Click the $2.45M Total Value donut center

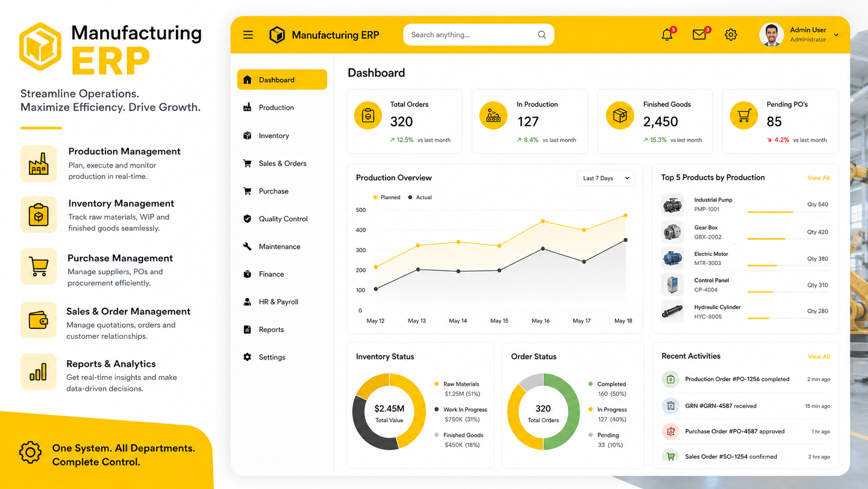[389, 413]
